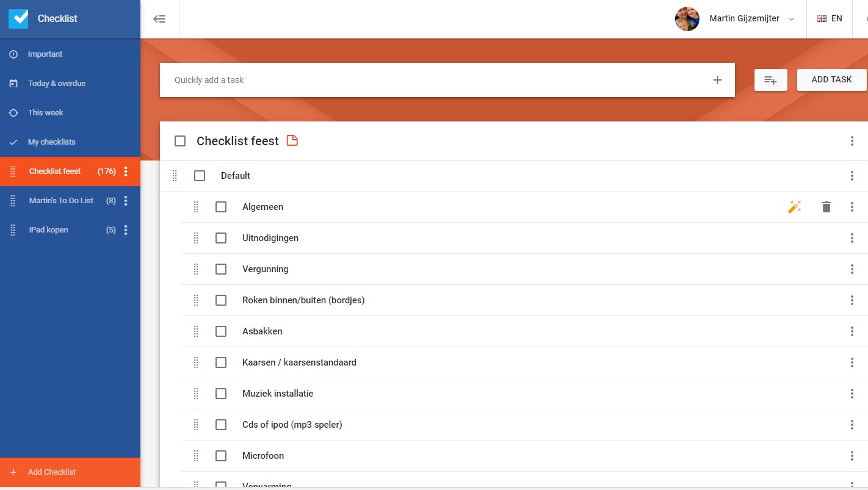
Task: Open more options for Vergunning task
Action: click(852, 269)
